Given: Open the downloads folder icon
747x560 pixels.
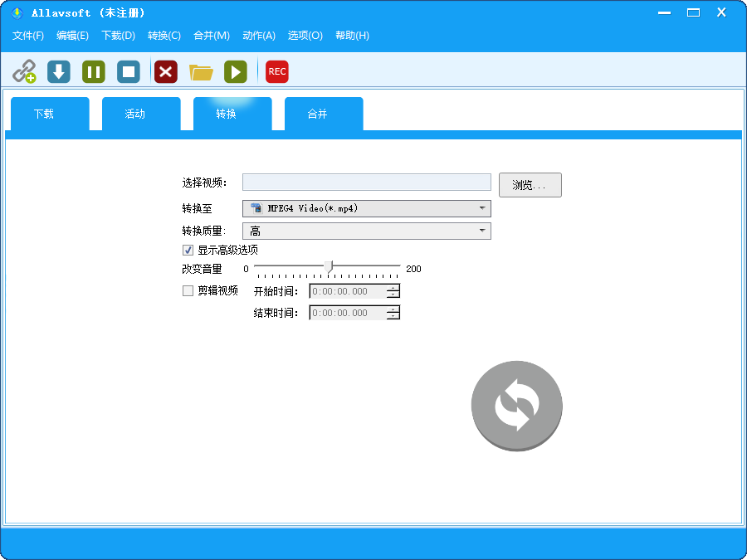Looking at the screenshot, I should point(201,71).
